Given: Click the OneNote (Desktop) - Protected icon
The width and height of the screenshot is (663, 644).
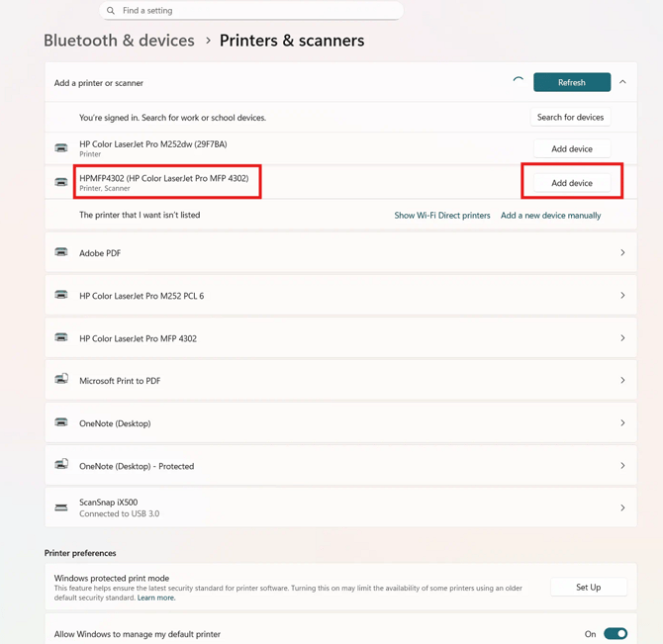Looking at the screenshot, I should point(61,465).
